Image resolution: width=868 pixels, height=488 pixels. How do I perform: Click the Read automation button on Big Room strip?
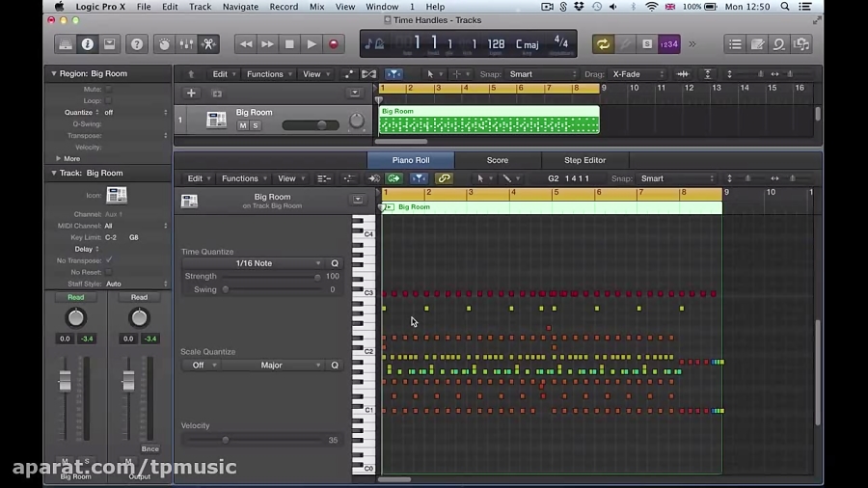(76, 298)
